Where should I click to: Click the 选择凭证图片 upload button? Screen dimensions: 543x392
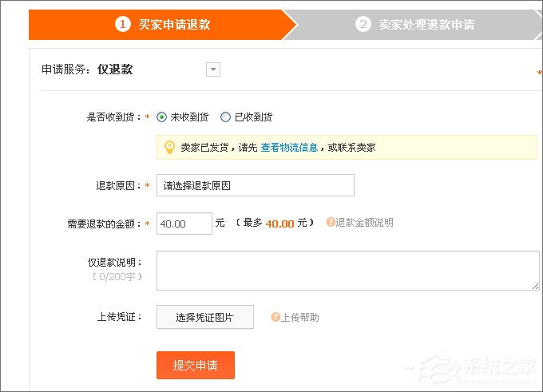click(x=204, y=317)
